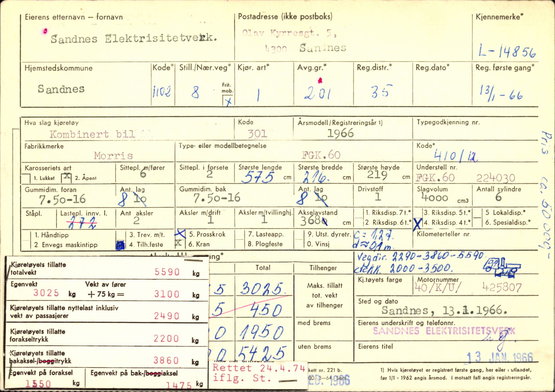Select total weight '5590' kg
Viewport: 555px width, 392px height.
(x=167, y=272)
